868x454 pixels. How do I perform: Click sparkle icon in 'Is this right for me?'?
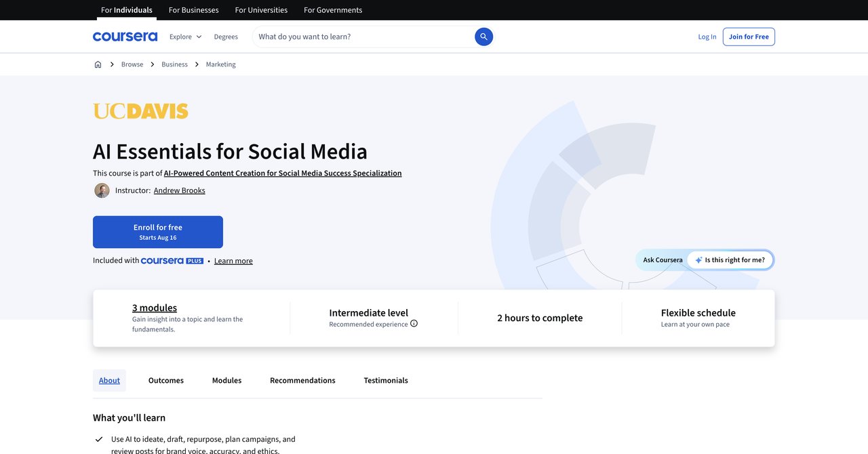click(698, 260)
